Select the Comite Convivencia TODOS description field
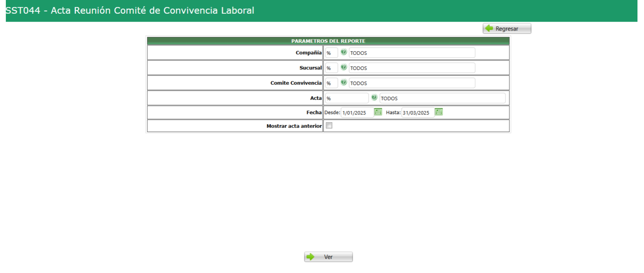The height and width of the screenshot is (273, 644). click(x=412, y=83)
